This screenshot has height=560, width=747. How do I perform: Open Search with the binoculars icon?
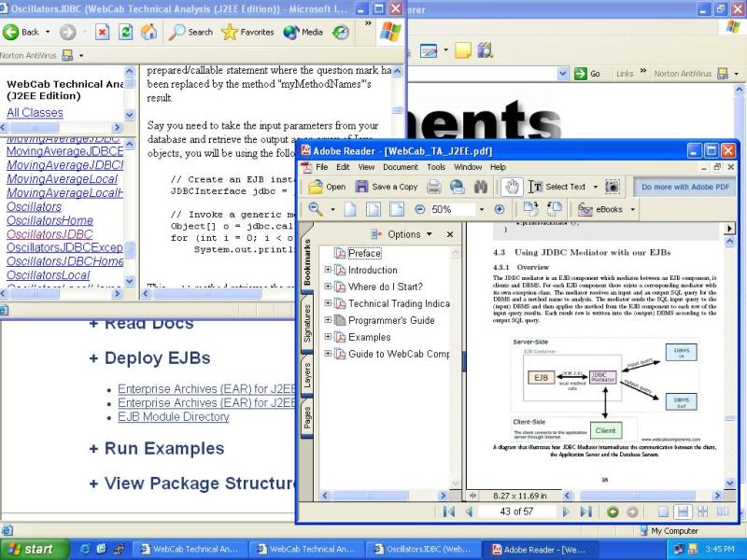pyautogui.click(x=481, y=187)
